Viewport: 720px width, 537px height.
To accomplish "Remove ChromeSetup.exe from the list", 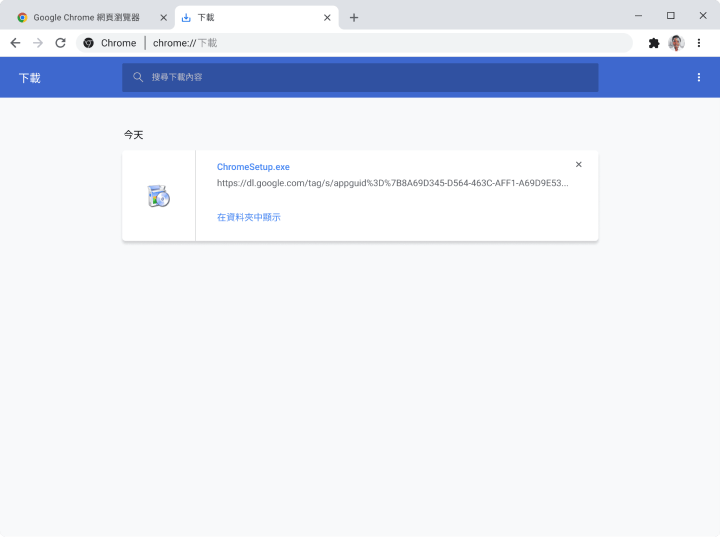I will point(578,165).
